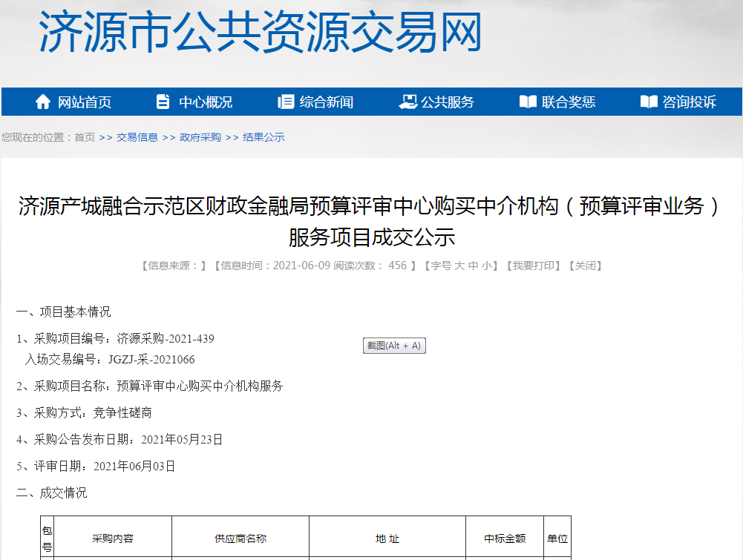Click the heading 一、项目基本情况

pyautogui.click(x=64, y=312)
